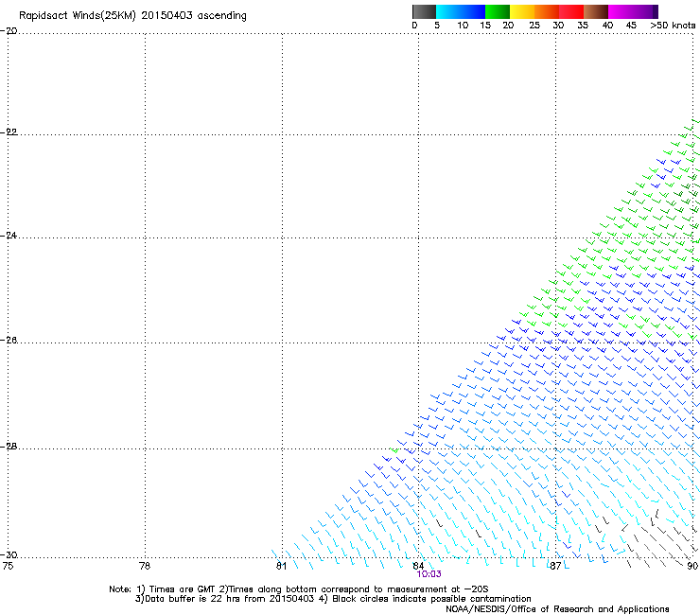Click the longitude label '84'
This screenshot has height=615, width=700.
418,566
